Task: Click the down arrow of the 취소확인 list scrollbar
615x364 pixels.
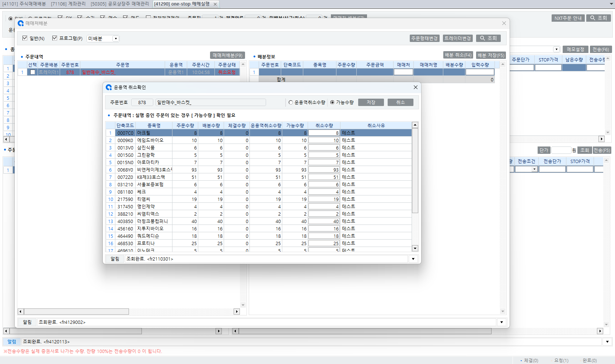Action: coord(415,248)
